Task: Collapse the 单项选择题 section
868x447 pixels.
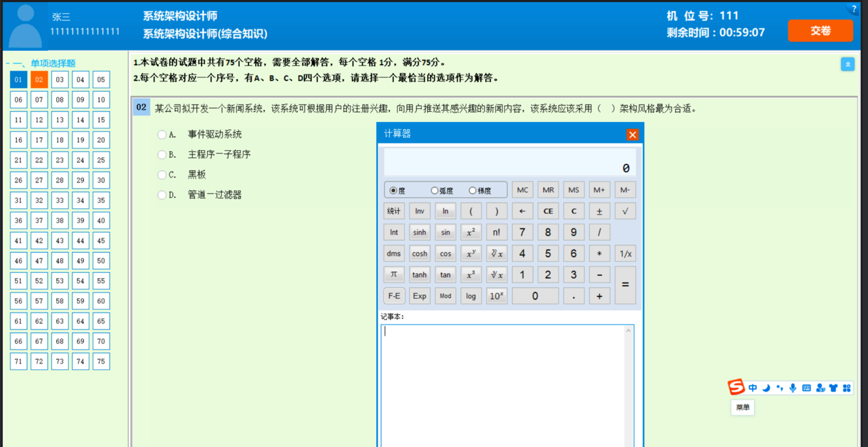Action: point(9,63)
